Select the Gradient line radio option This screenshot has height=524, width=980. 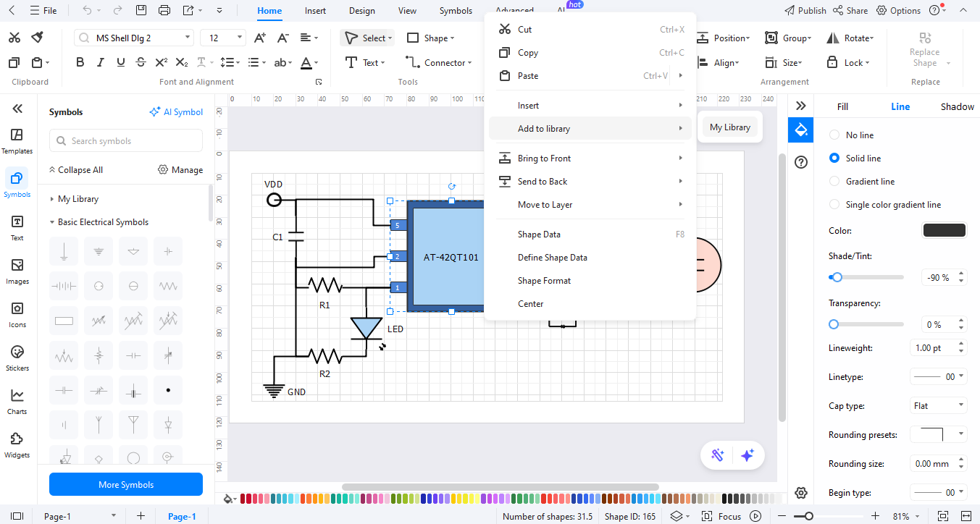tap(834, 181)
